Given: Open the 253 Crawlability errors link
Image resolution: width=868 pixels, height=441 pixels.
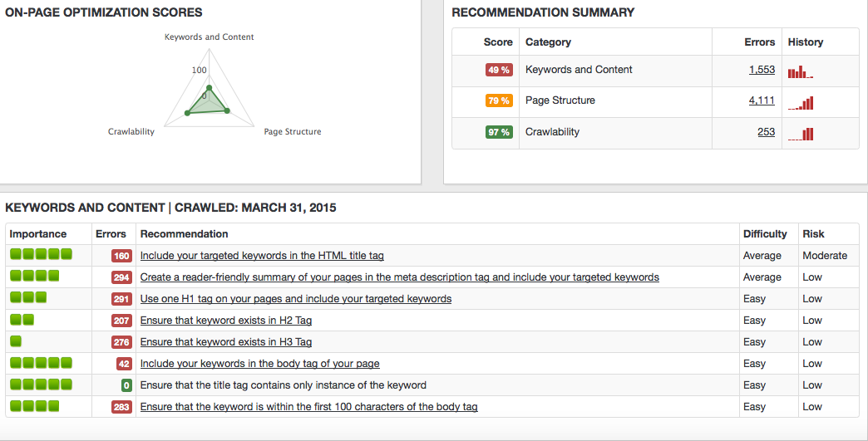Looking at the screenshot, I should pyautogui.click(x=766, y=132).
